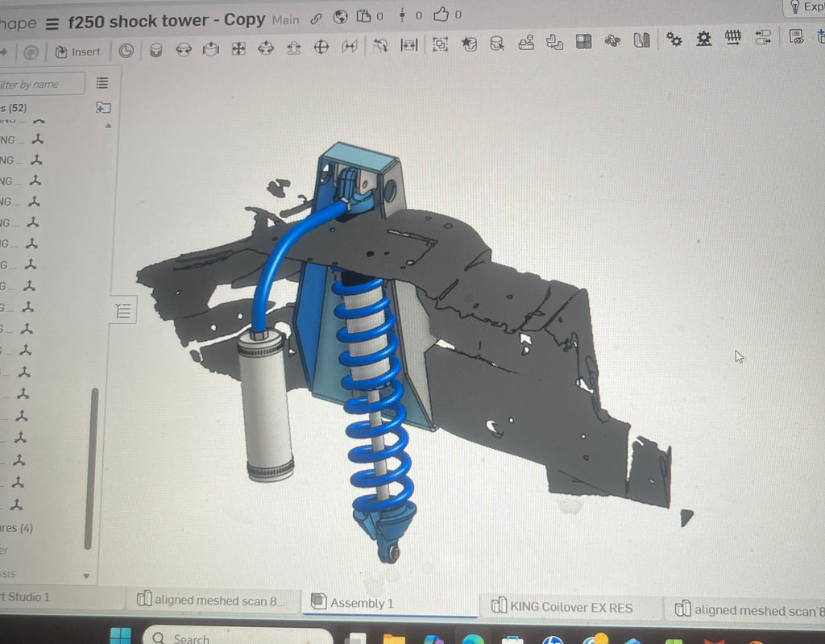Click the instance list scroll-down arrow
The image size is (825, 644).
(87, 576)
